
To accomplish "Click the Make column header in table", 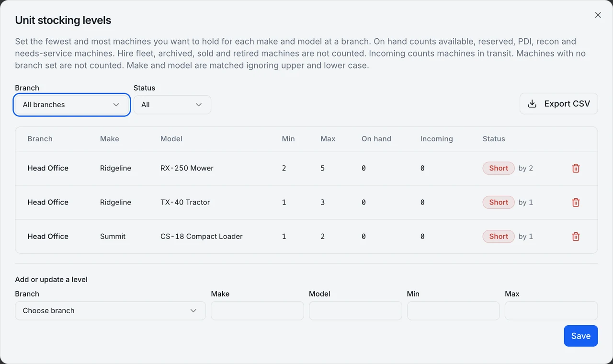I will (x=110, y=139).
